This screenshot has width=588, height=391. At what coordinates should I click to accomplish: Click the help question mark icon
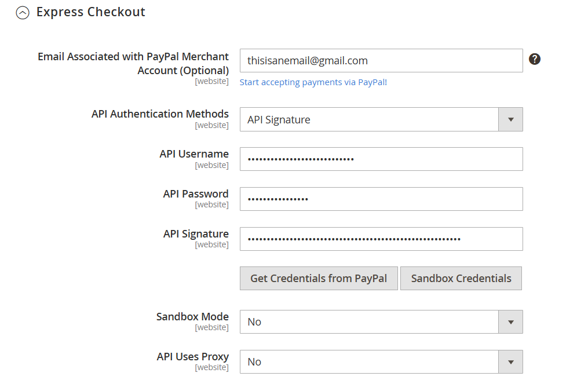pyautogui.click(x=535, y=59)
